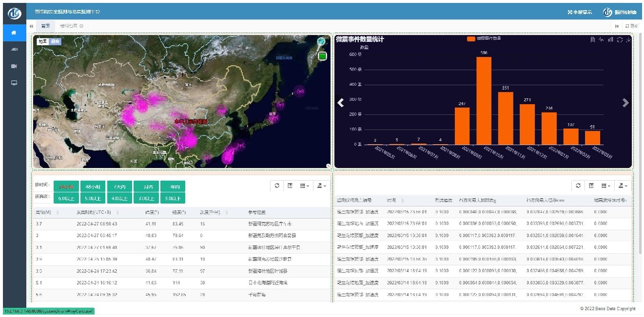Image resolution: width=644 pixels, height=317 pixels.
Task: Click the 5.1 magnitude earthquake cell
Action: click(x=38, y=283)
